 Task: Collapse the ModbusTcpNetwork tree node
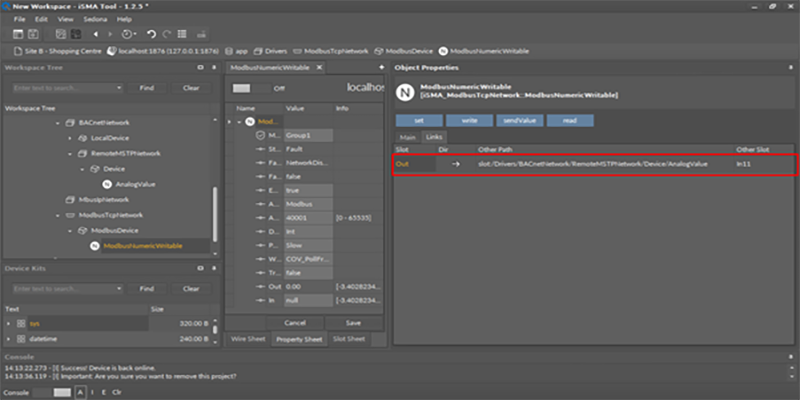coord(58,215)
